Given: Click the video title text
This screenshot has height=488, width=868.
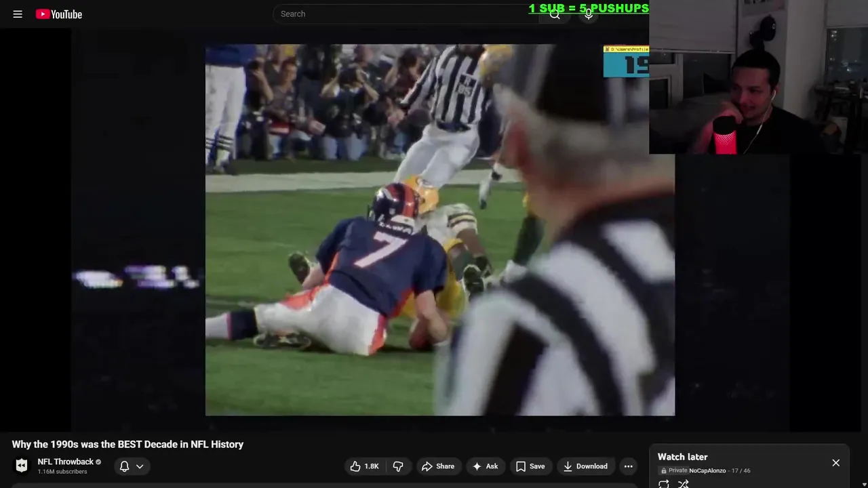Looking at the screenshot, I should (x=127, y=445).
